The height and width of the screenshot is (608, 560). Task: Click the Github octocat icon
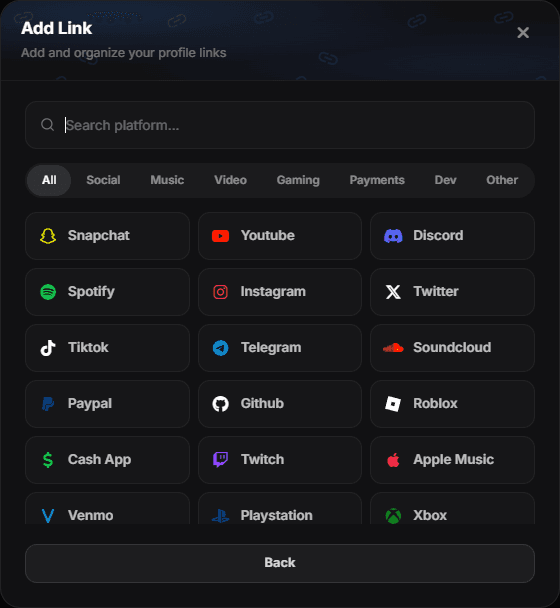click(220, 404)
